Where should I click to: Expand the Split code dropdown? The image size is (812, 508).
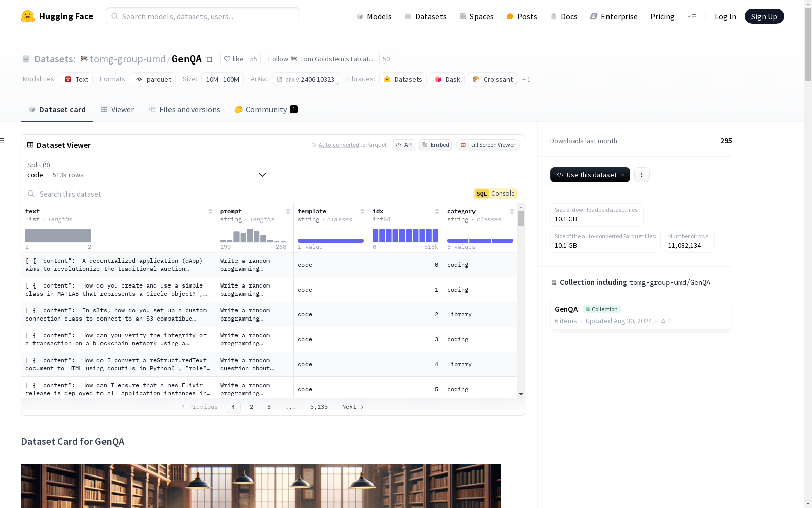tap(147, 170)
